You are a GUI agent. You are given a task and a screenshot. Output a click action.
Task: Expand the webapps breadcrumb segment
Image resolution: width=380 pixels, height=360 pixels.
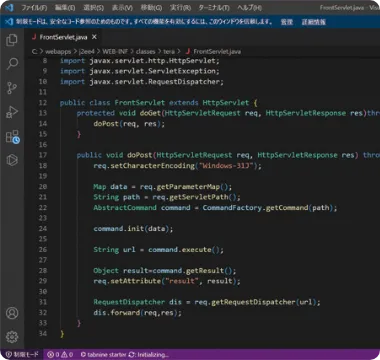pos(58,51)
